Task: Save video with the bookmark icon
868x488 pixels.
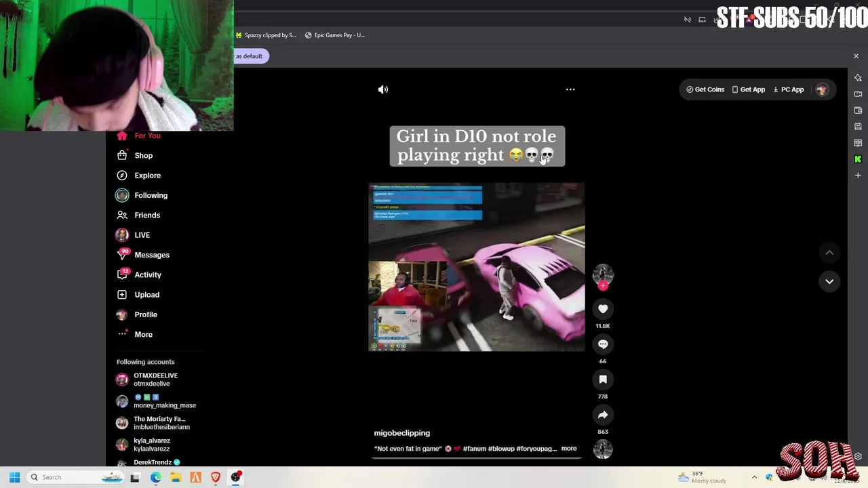Action: coord(603,380)
